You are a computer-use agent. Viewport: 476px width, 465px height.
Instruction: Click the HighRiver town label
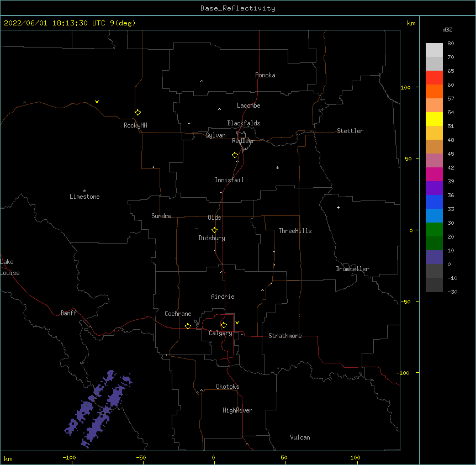click(x=237, y=410)
